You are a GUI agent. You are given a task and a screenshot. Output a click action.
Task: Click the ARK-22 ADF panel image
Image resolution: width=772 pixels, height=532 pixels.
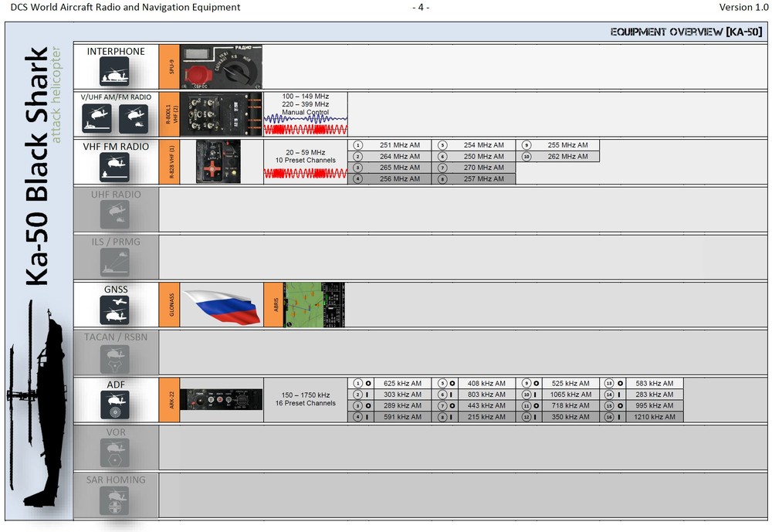click(x=221, y=399)
